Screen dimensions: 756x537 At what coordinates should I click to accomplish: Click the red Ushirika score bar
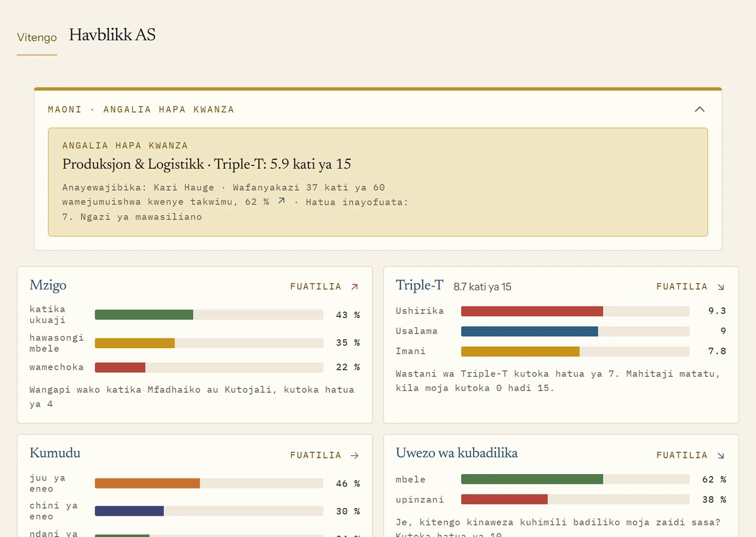(532, 311)
